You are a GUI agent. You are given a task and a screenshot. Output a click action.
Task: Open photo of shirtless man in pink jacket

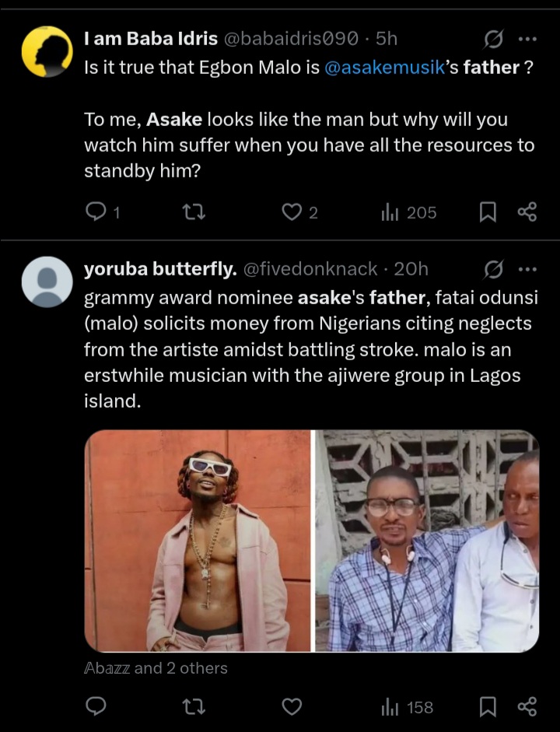click(x=198, y=541)
